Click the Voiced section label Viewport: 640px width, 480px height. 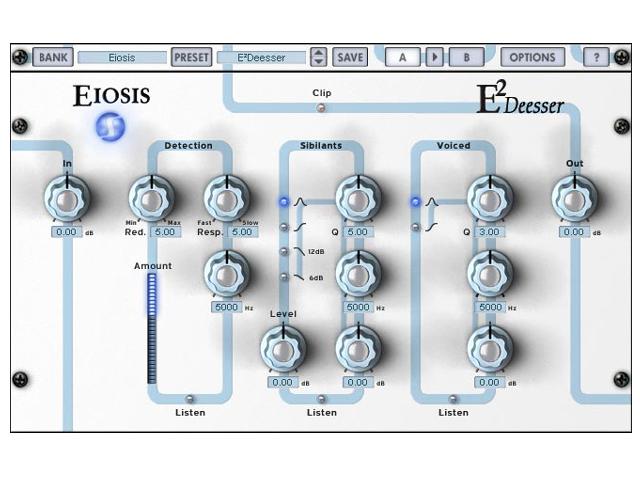coord(453,146)
